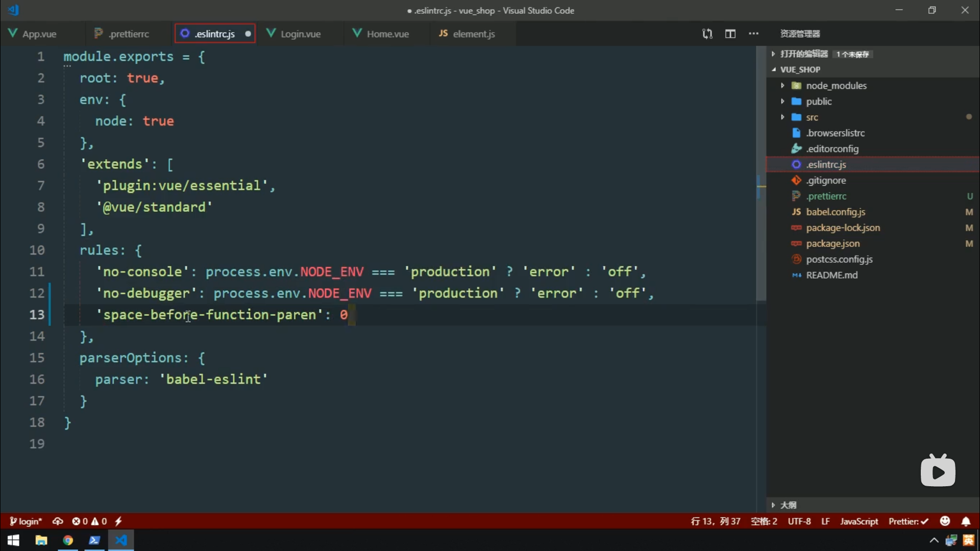Click the VS Code taskbar icon
The image size is (980, 551).
coord(121,540)
